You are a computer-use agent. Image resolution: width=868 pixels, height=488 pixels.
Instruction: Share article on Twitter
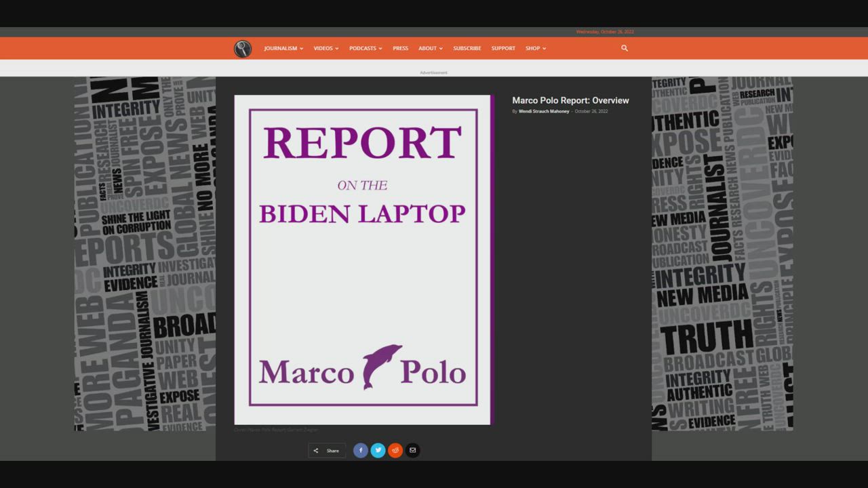(378, 451)
